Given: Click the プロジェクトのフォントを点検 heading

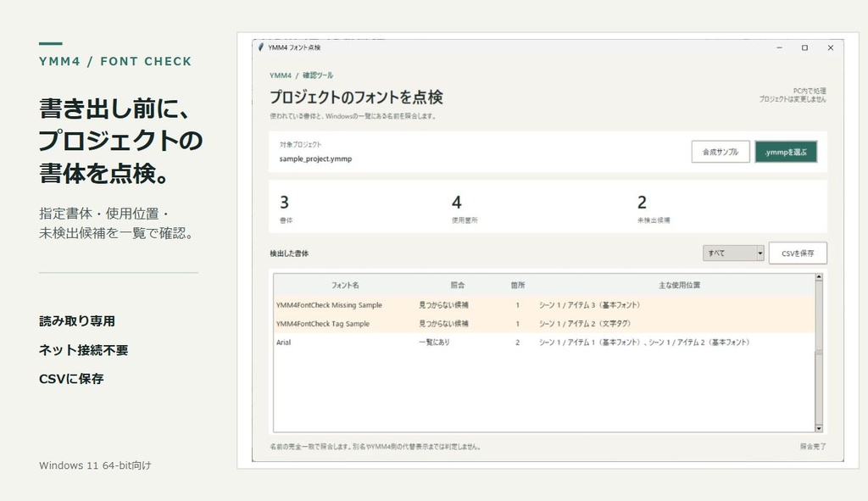Looking at the screenshot, I should click(x=357, y=97).
